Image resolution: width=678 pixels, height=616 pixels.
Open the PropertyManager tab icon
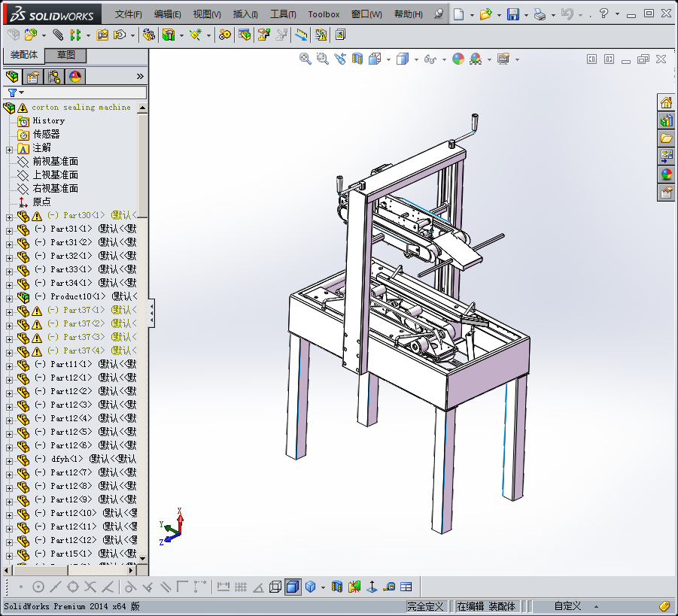tap(33, 77)
